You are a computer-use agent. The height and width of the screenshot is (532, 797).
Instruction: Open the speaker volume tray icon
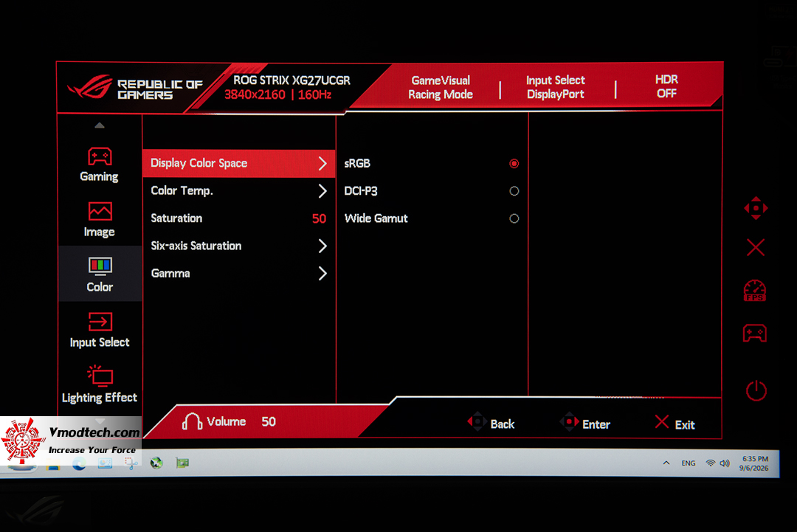click(725, 463)
